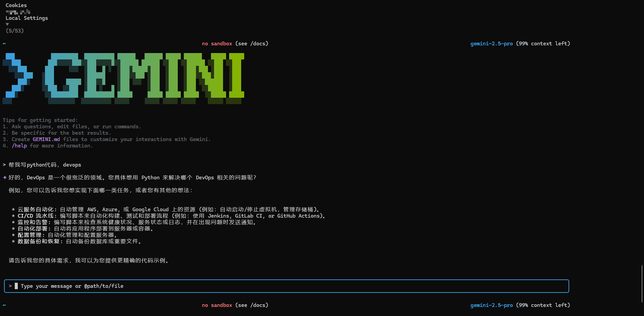Viewport: 644px width, 316px height.
Task: Click the 'CI/CD 流水线' bullet item
Action: [x=170, y=216]
